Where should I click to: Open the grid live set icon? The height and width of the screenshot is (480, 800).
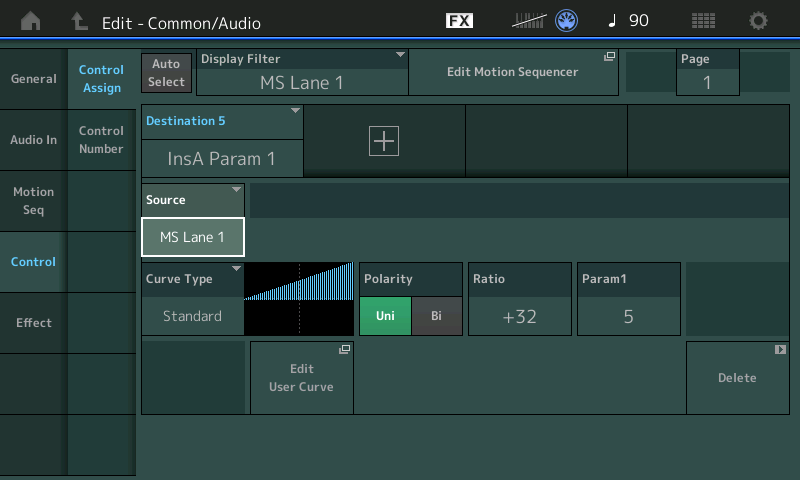click(x=703, y=21)
